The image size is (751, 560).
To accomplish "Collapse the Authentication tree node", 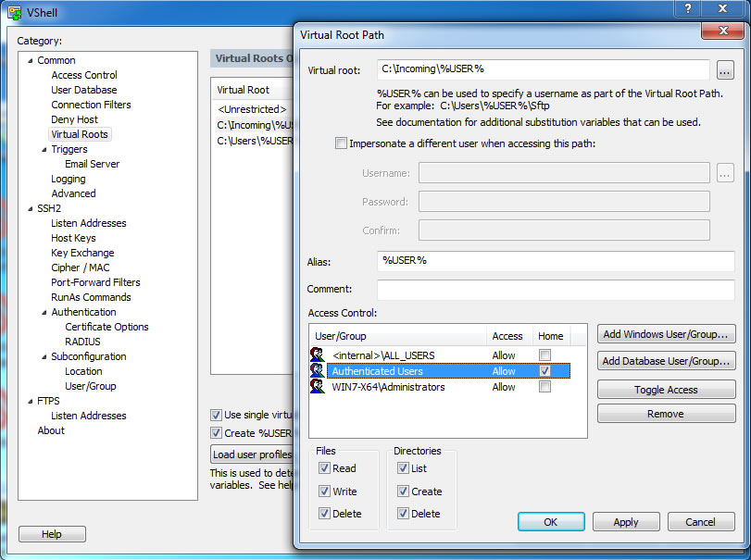I will (44, 313).
